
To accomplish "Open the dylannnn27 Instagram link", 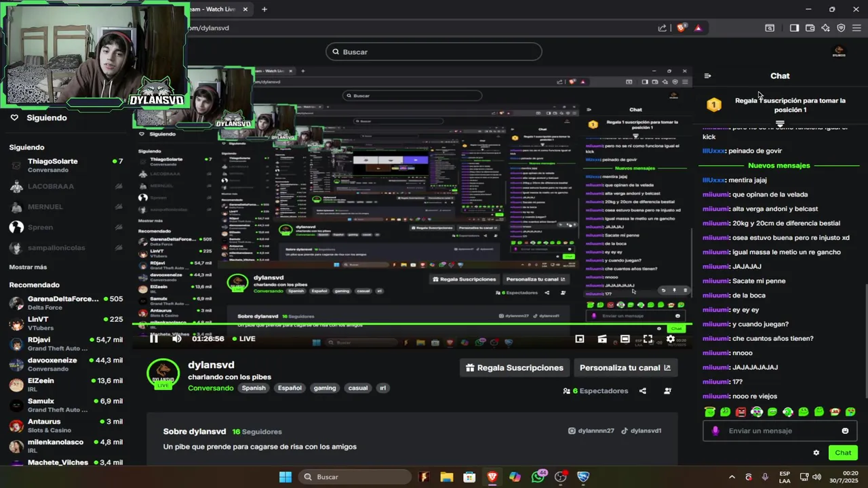I will (x=591, y=431).
